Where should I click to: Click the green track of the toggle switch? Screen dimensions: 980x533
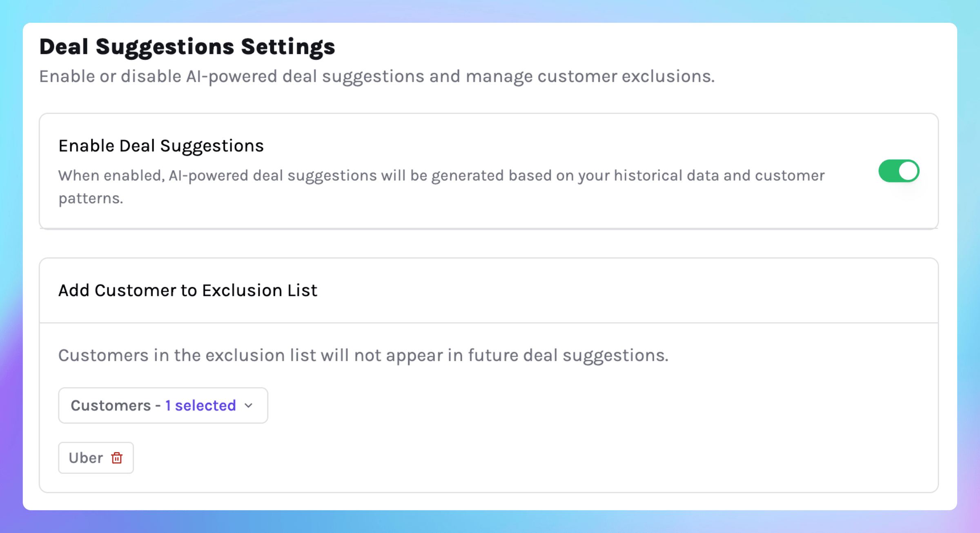[889, 171]
